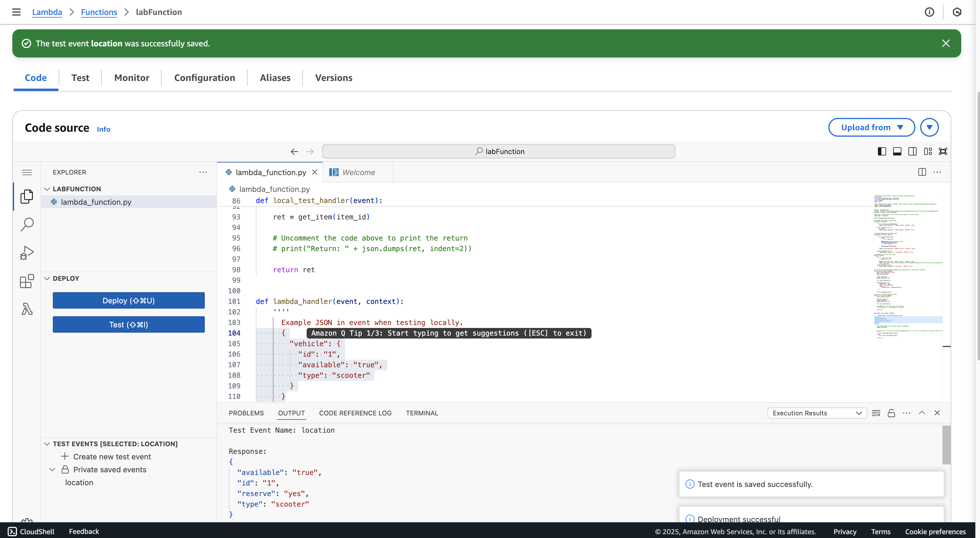The image size is (980, 538).
Task: Collapse the LABFUNCTION folder section
Action: click(47, 189)
